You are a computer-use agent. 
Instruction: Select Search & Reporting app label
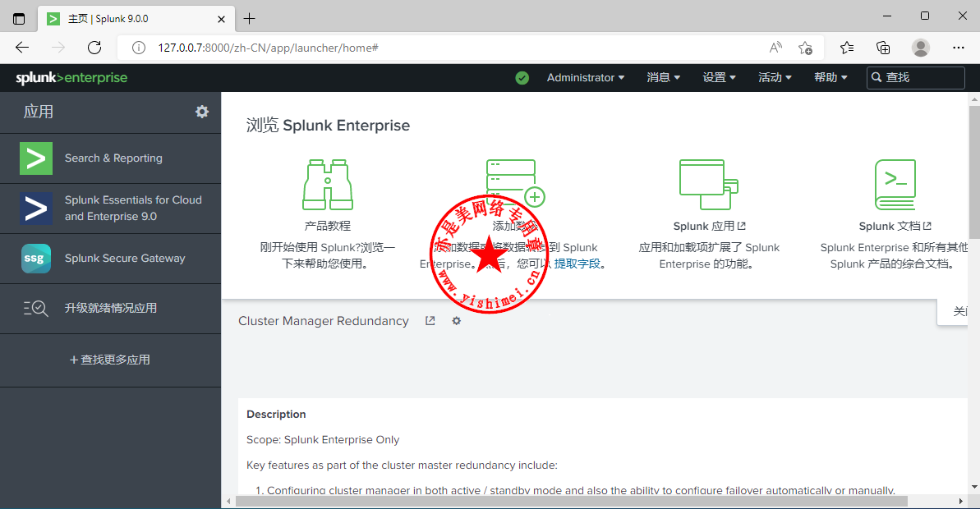point(113,158)
